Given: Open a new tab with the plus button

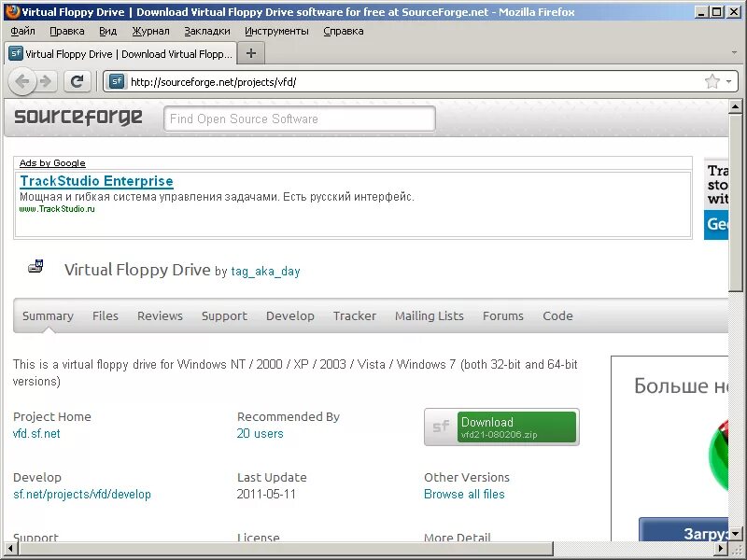Looking at the screenshot, I should [251, 53].
